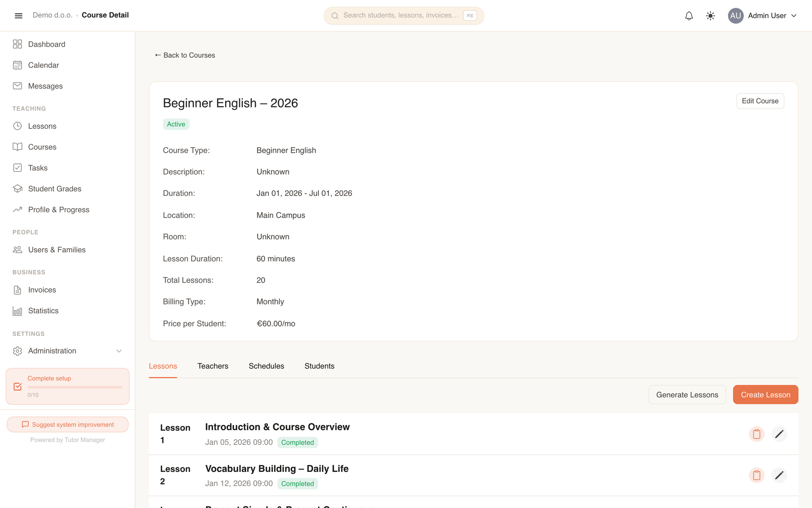The width and height of the screenshot is (812, 508).
Task: Switch theme with the sun icon
Action: click(710, 16)
